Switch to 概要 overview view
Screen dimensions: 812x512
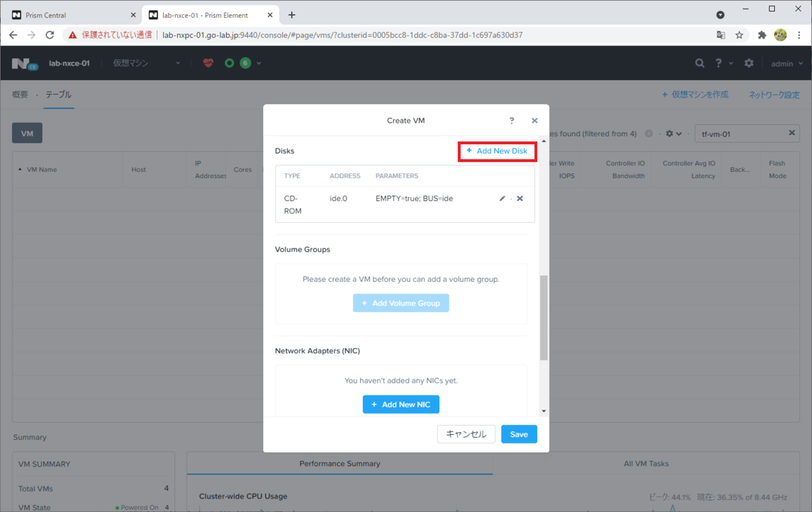pyautogui.click(x=20, y=95)
